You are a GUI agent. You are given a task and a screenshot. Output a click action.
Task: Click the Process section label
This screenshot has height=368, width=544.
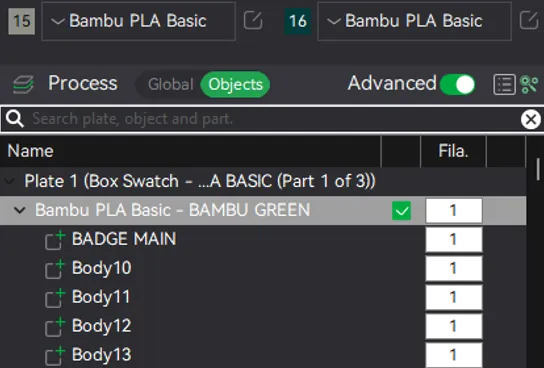tap(83, 83)
